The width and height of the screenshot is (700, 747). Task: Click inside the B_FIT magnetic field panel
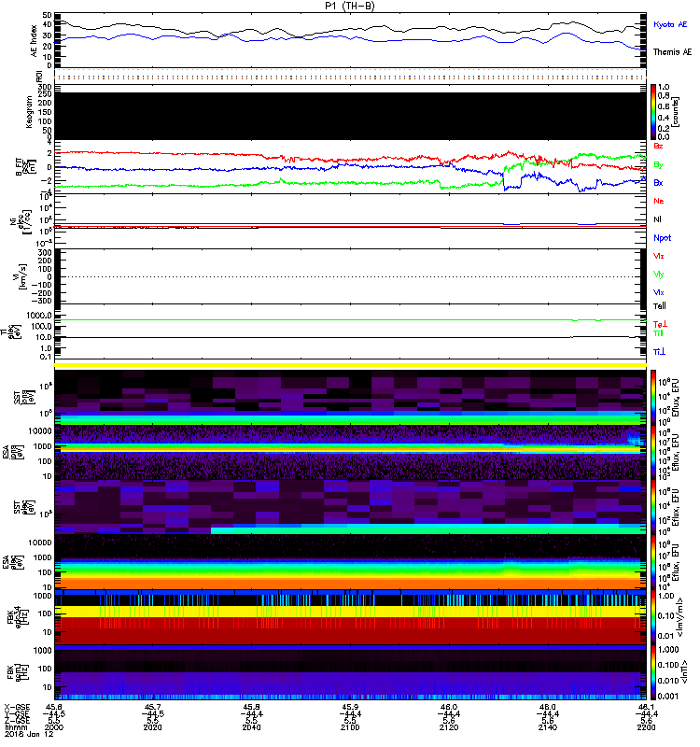tap(350, 167)
